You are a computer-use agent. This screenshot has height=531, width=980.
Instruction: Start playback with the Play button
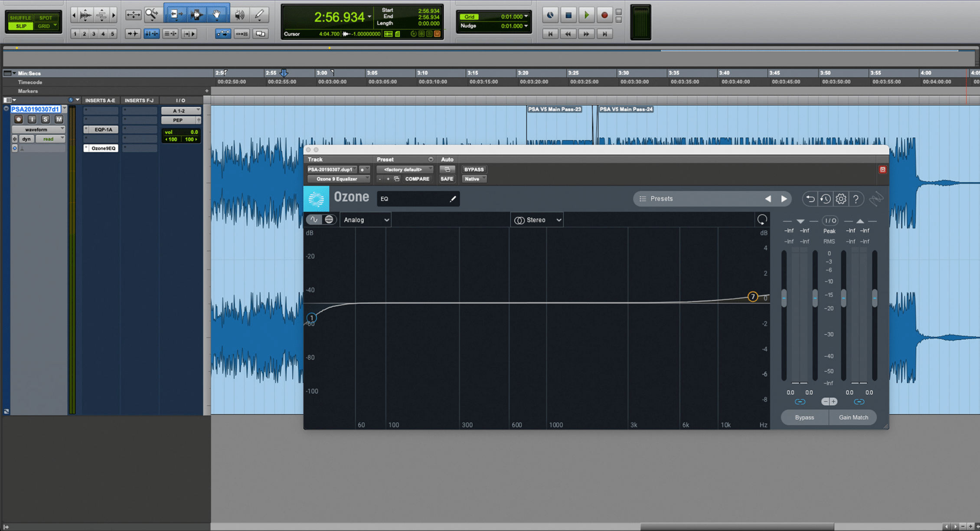pos(586,15)
